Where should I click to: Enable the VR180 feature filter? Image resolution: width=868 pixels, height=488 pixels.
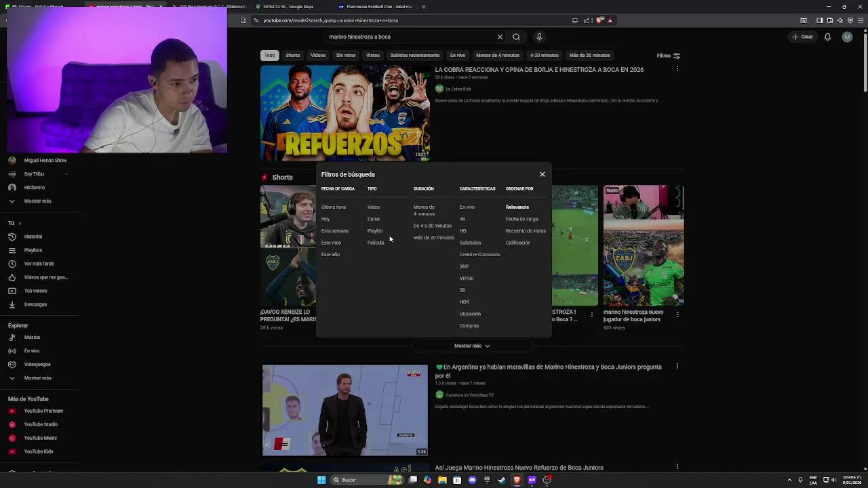click(467, 278)
